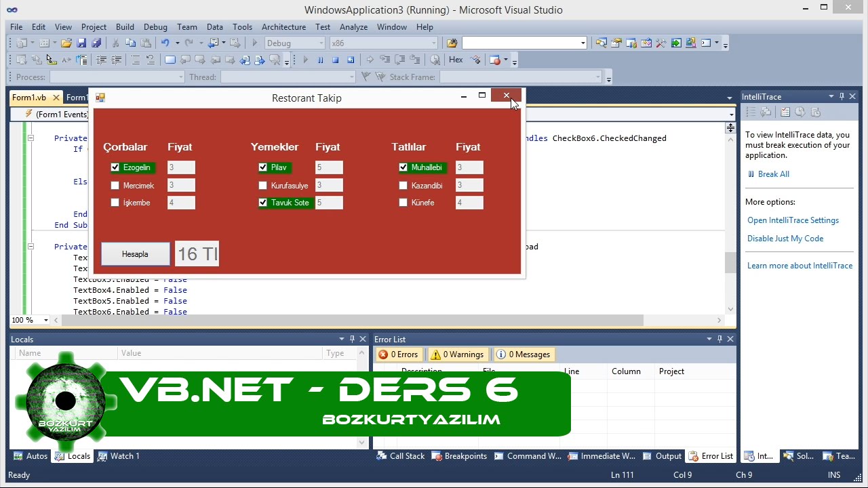
Task: Click the Start Page green arrow icon
Action: (x=676, y=43)
